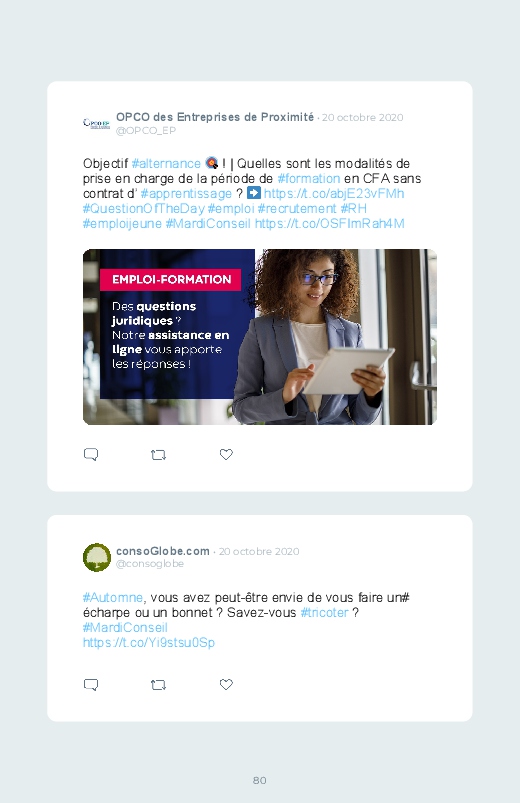Click the retweet icon on the OPCO tweet
The image size is (520, 803).
point(158,455)
